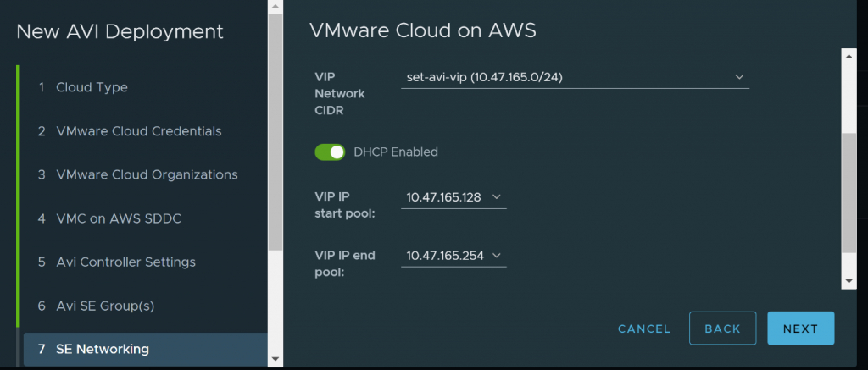Screen dimensions: 868x370
Task: Cancel the AVI deployment wizard
Action: click(644, 329)
